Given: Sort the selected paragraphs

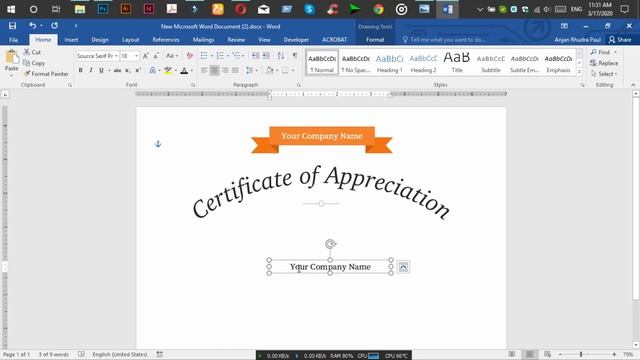Looking at the screenshot, I should [280, 56].
